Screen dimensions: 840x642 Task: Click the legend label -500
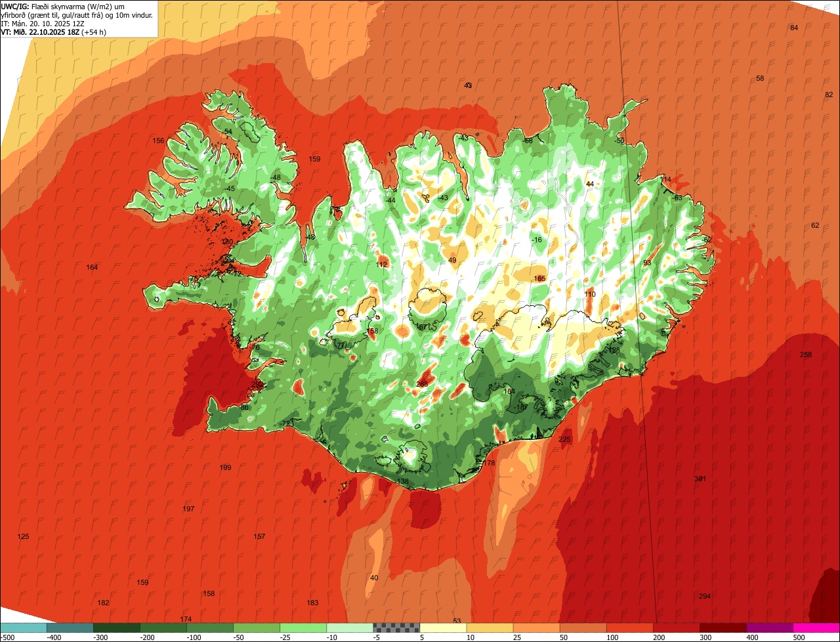[x=7, y=637]
